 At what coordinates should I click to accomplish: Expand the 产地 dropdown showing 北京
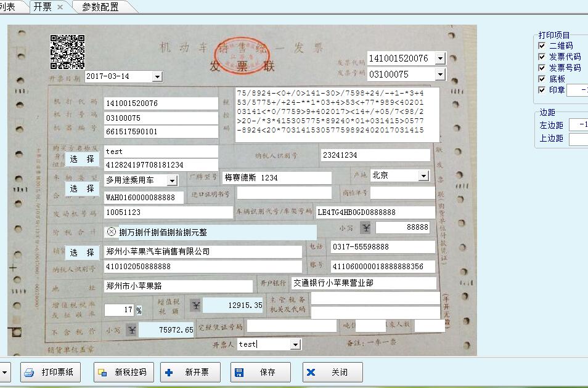[424, 175]
